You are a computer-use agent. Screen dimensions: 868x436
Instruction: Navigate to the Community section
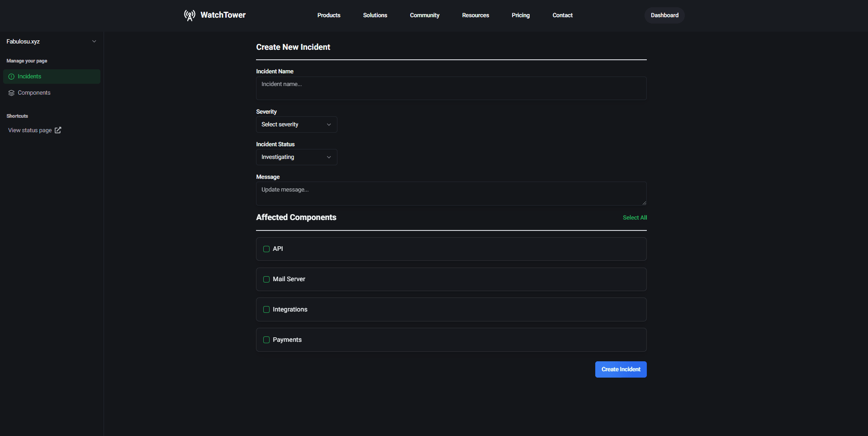(424, 15)
